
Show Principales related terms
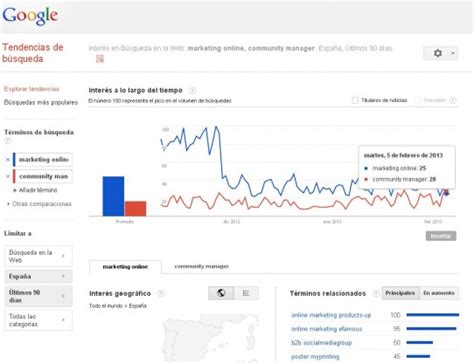coord(400,293)
